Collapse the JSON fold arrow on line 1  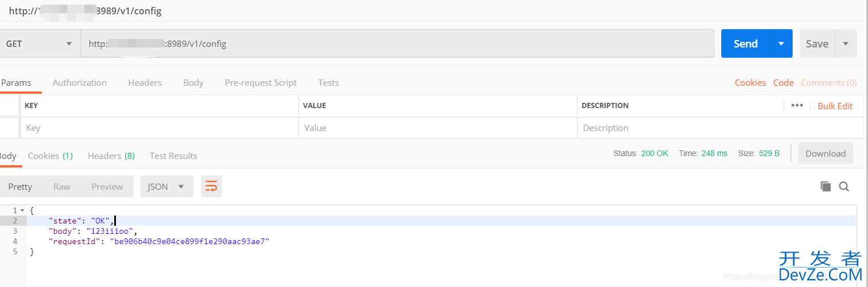(22, 210)
